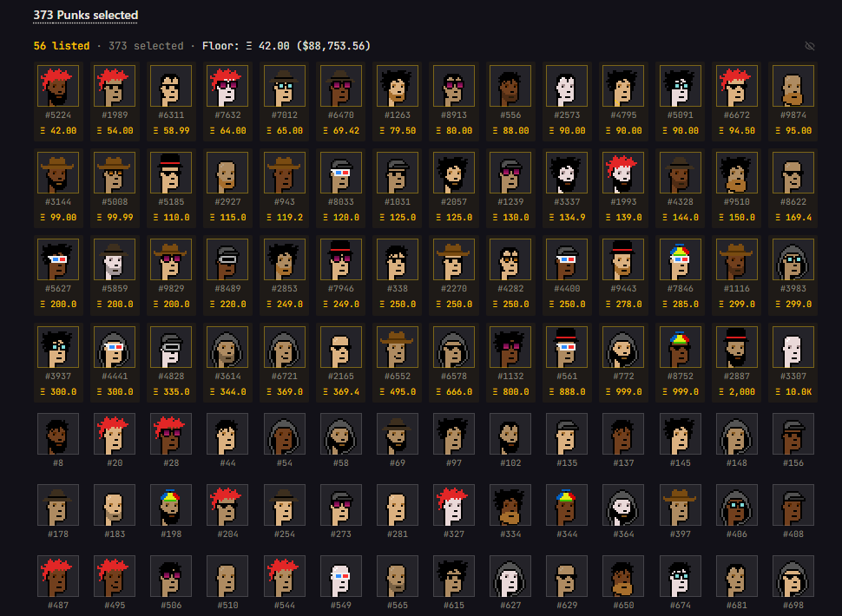Screen dimensions: 842x616
Task: Open punk #674 thumbnail
Action: pyautogui.click(x=680, y=576)
